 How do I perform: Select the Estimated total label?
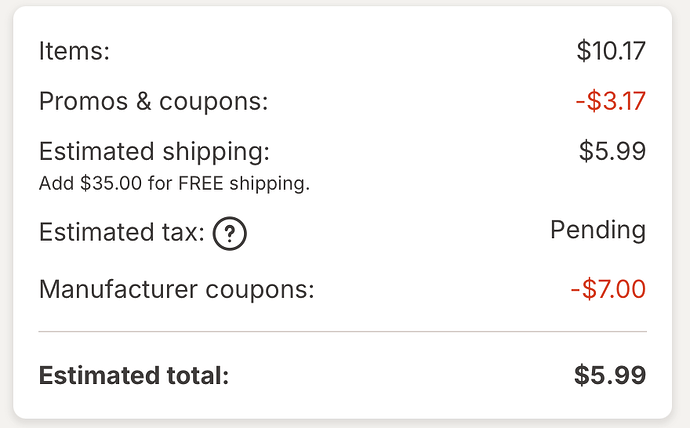click(134, 376)
